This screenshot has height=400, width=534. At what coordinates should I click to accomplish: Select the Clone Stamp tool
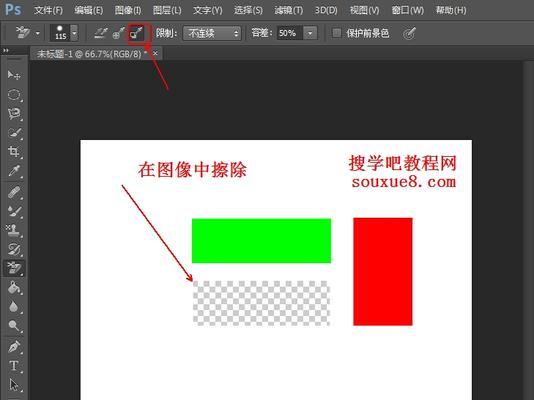point(14,230)
